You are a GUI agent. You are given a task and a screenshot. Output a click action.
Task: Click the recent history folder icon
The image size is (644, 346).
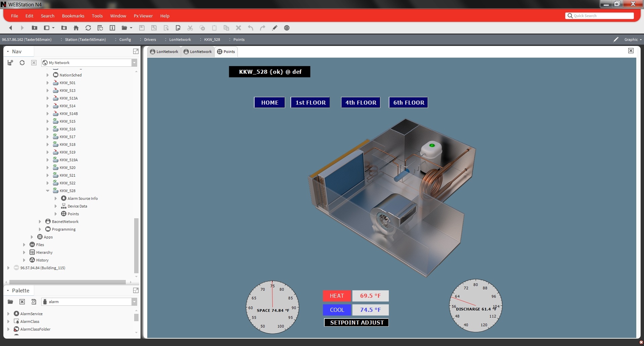click(64, 28)
